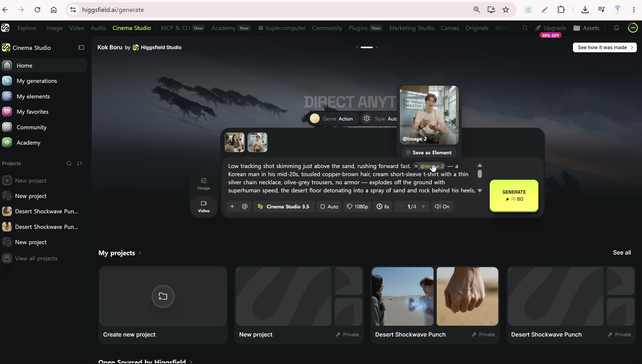The height and width of the screenshot is (364, 642).
Task: Open the Explore tab
Action: (27, 28)
